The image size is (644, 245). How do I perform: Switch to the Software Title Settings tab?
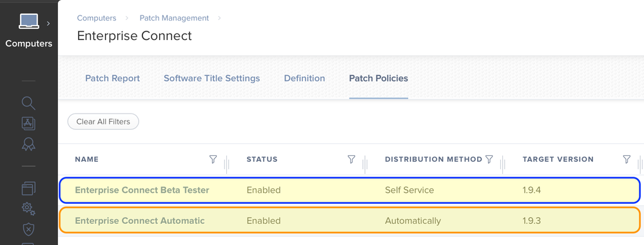click(x=212, y=78)
